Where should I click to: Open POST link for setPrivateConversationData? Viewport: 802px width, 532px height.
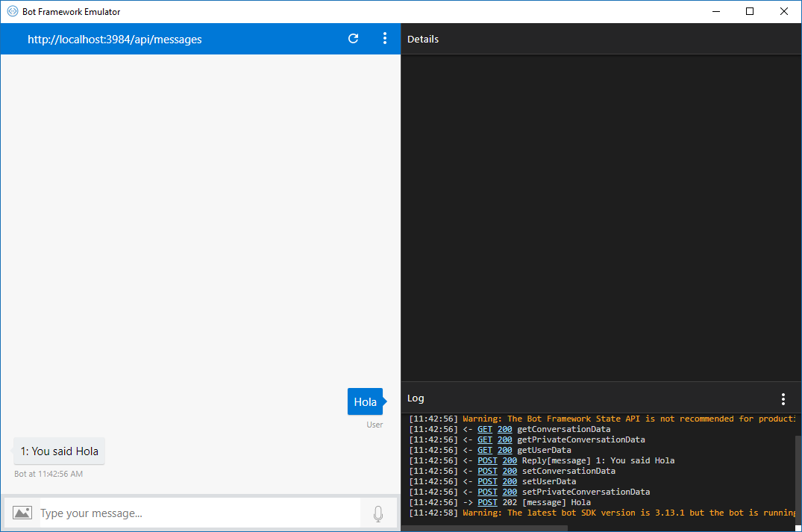click(x=487, y=492)
